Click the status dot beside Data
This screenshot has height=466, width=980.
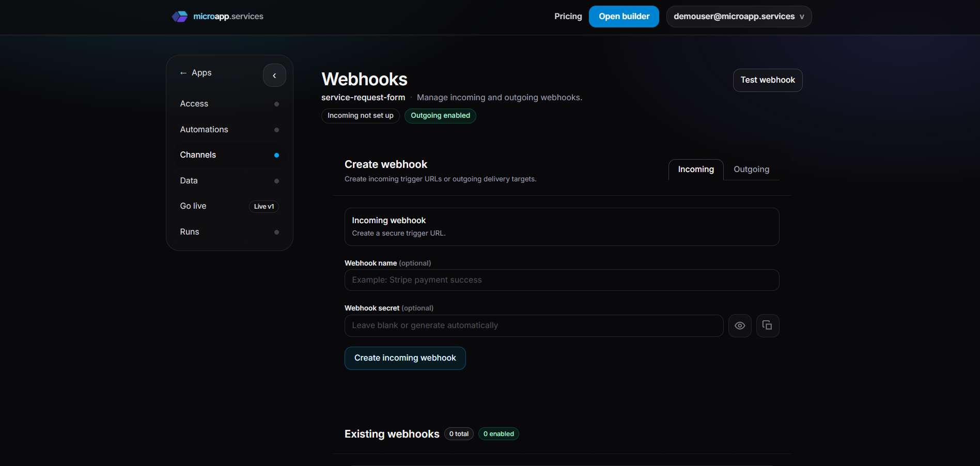[276, 181]
